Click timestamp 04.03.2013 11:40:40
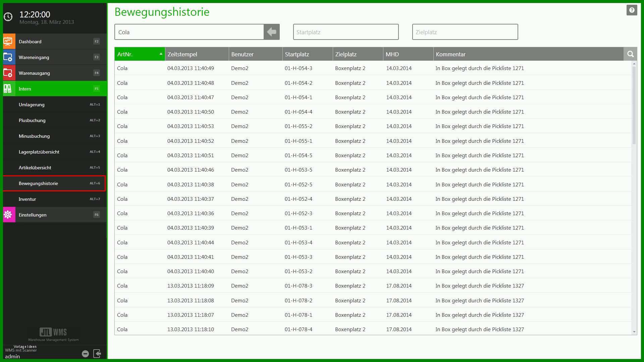 click(x=191, y=271)
